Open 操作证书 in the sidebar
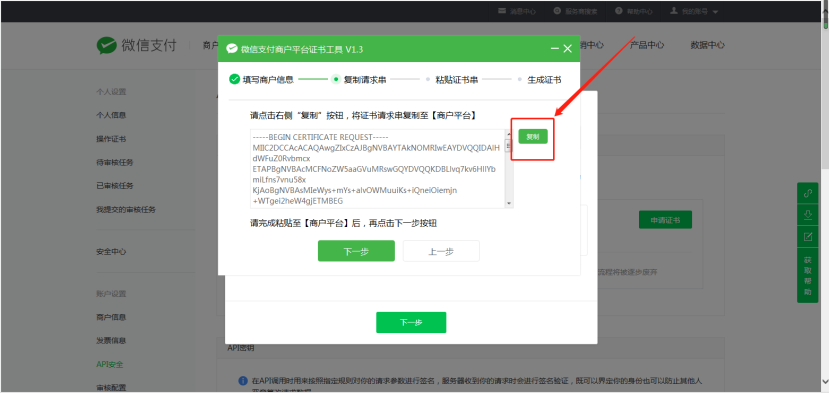 coord(111,139)
